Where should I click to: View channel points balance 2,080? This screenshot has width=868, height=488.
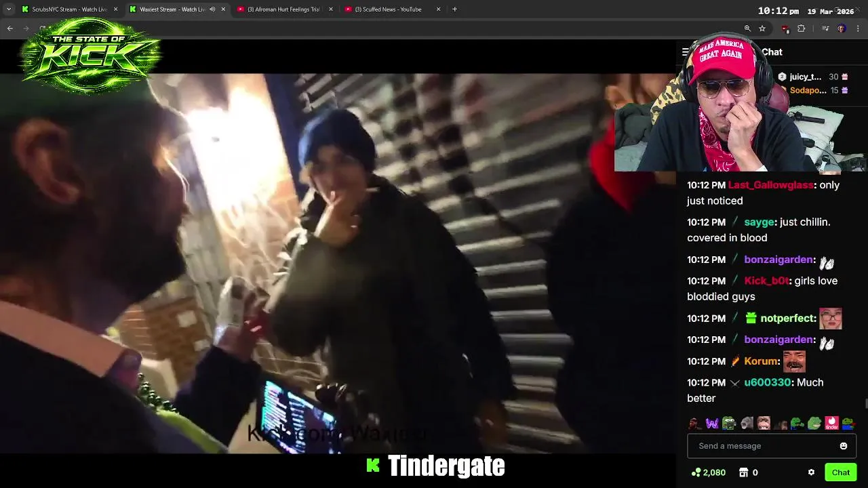708,472
